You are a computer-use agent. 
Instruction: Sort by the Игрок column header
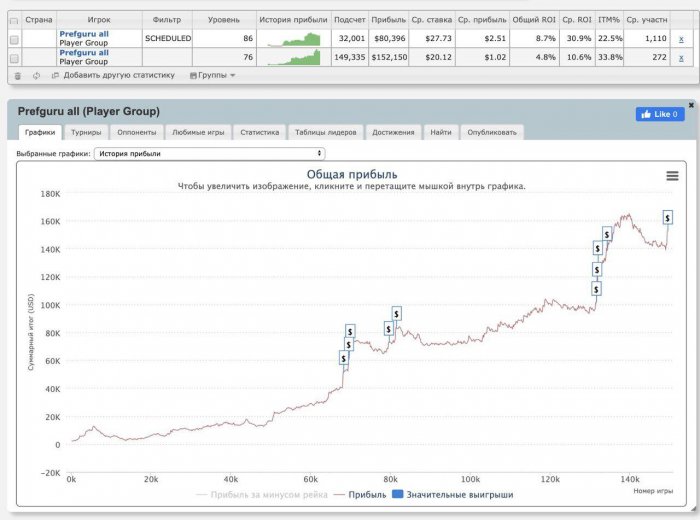(99, 20)
